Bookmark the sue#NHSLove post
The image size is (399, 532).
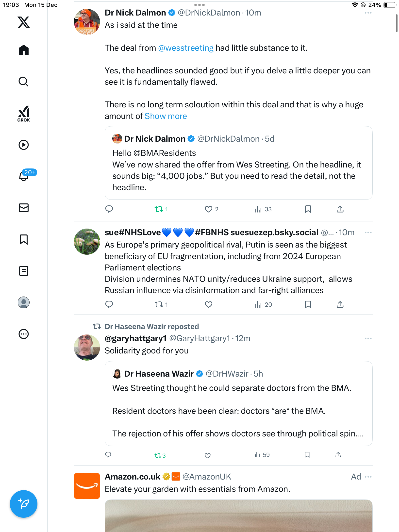click(308, 304)
